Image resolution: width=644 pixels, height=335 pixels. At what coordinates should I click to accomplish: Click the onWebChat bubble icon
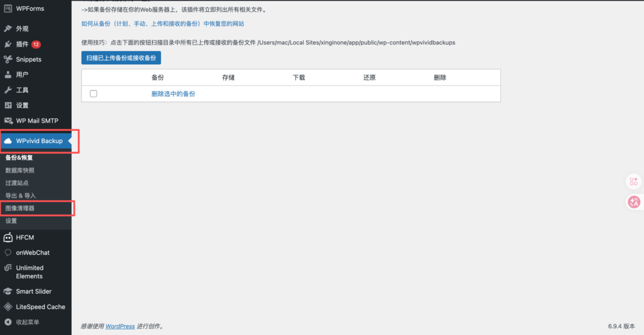tap(8, 253)
